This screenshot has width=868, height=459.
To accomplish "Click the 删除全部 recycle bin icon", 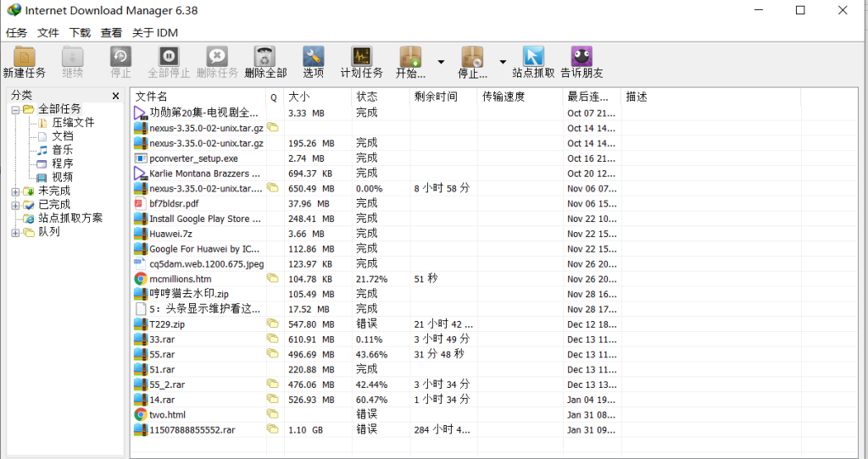I will tap(265, 57).
